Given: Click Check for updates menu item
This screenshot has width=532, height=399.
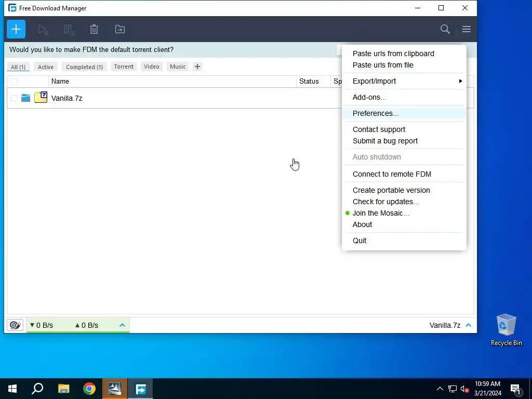Looking at the screenshot, I should [404, 202].
